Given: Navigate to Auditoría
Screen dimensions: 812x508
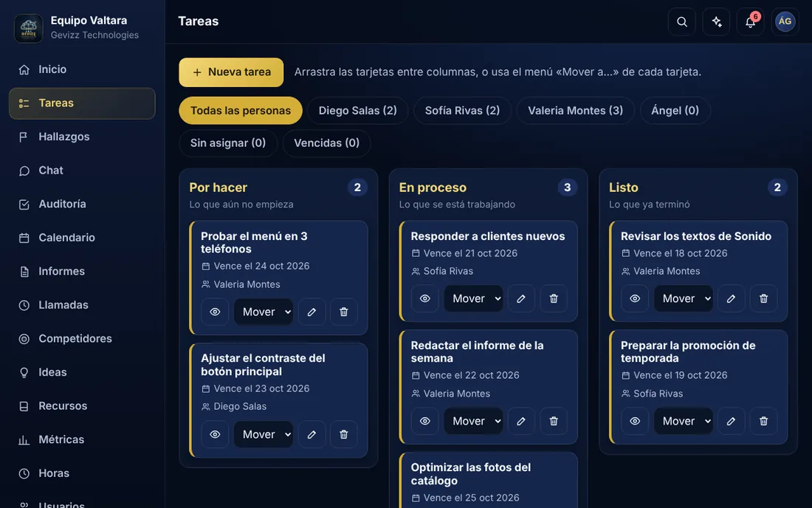Looking at the screenshot, I should click(82, 204).
